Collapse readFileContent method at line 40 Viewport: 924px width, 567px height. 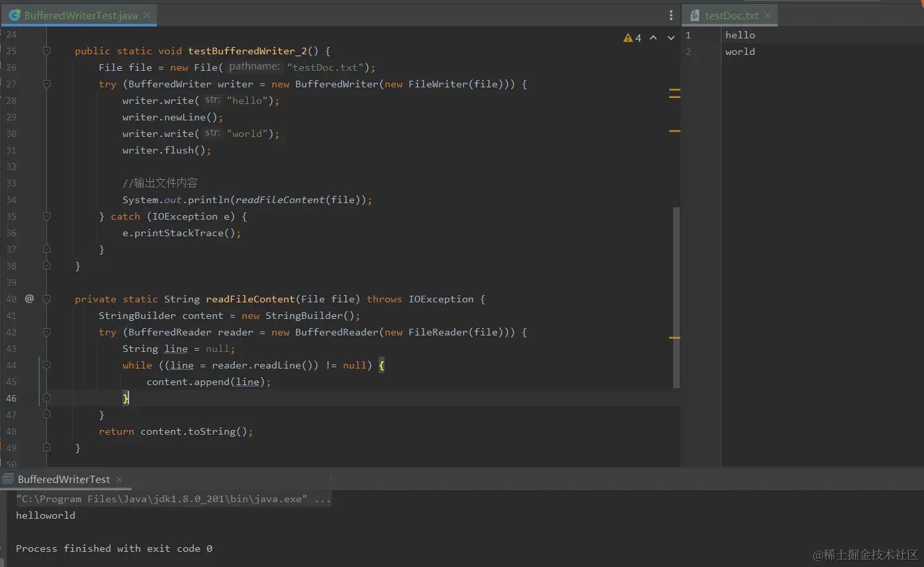(x=46, y=299)
